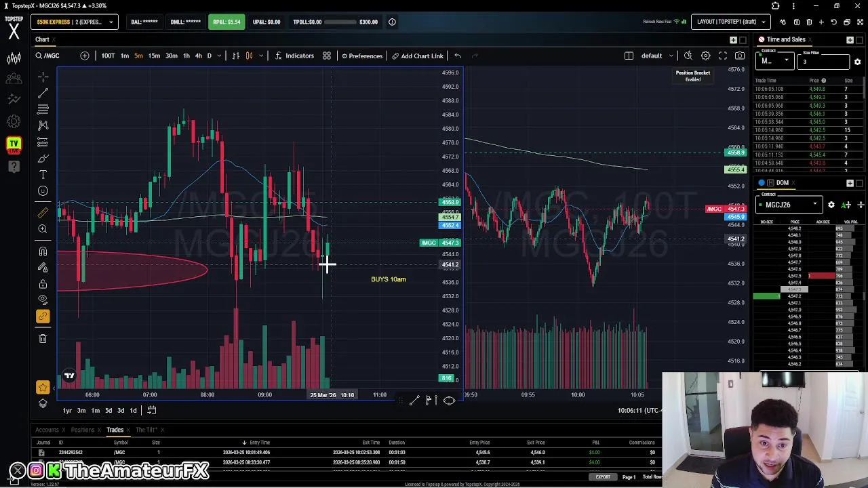
Task: Toggle Position Bracket Enabled badge
Action: click(692, 76)
